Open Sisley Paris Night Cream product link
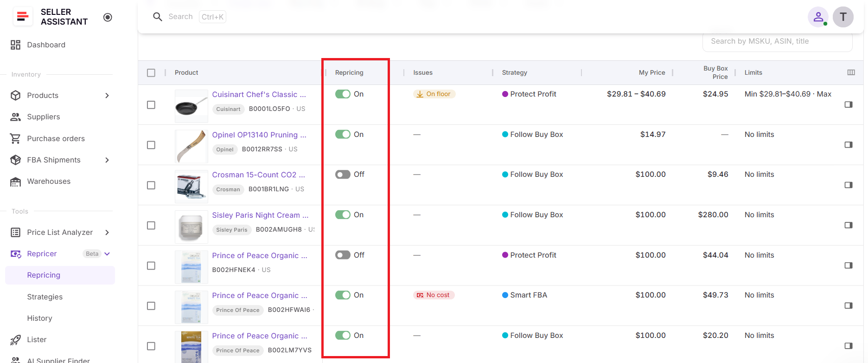Viewport: 868px width, 363px height. 260,215
